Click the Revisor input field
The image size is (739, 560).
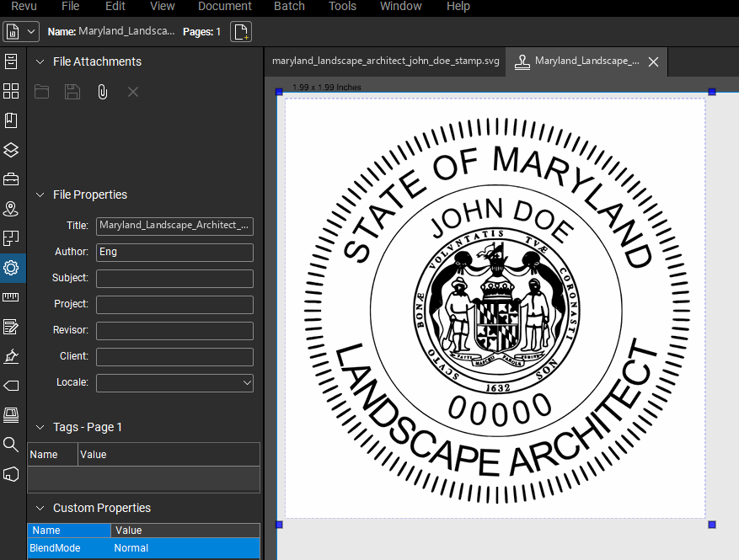pyautogui.click(x=175, y=331)
